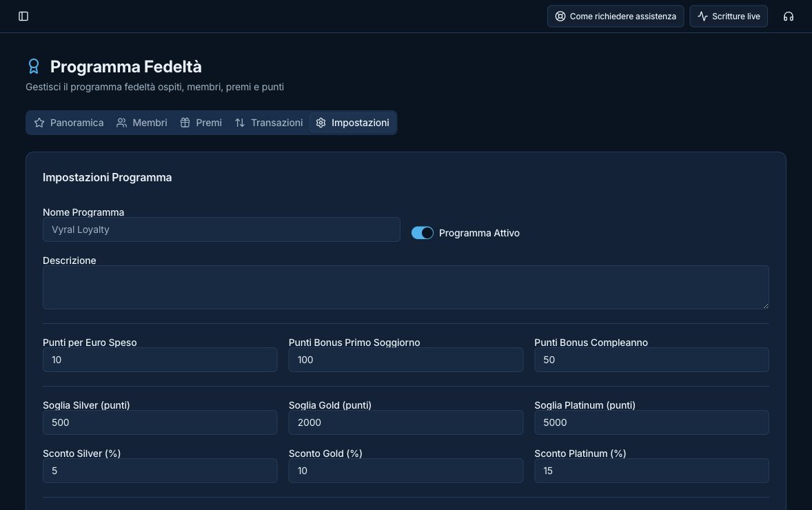Click the 'Gestisci il programma fedeltà' subtitle

[155, 87]
